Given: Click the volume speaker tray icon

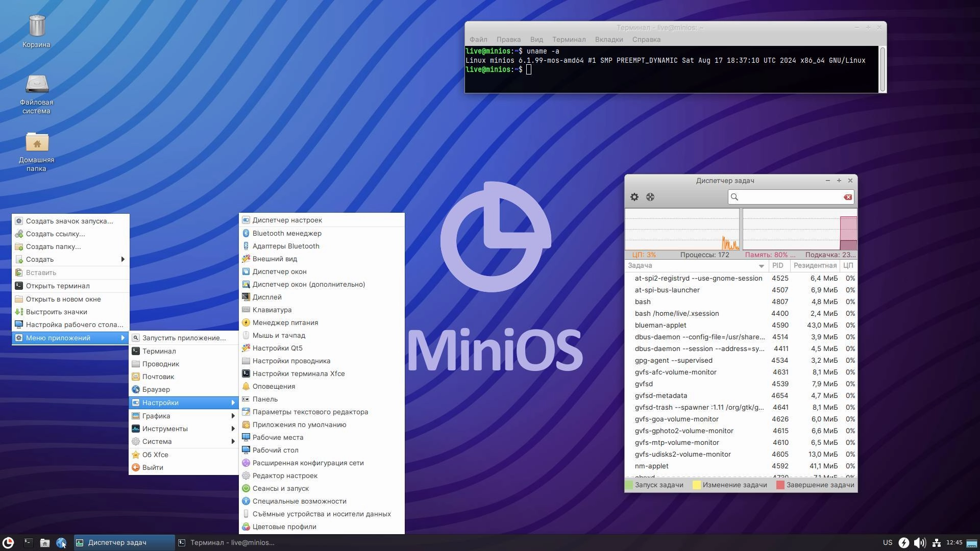Looking at the screenshot, I should [x=920, y=543].
